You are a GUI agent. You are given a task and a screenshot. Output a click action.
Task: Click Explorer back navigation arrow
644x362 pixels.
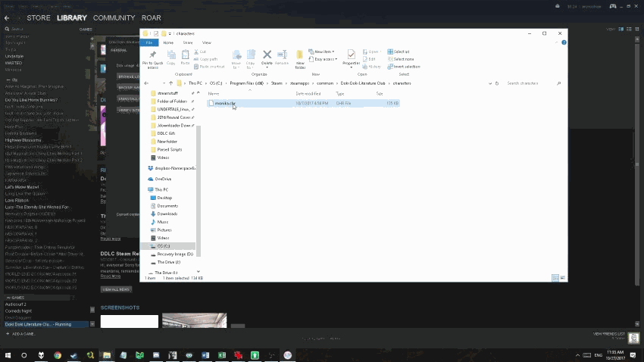coord(147,83)
